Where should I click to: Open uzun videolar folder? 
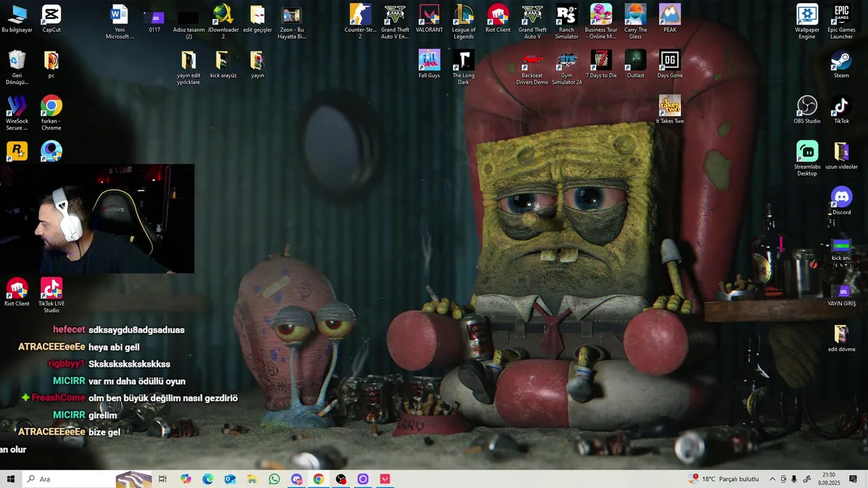(842, 155)
